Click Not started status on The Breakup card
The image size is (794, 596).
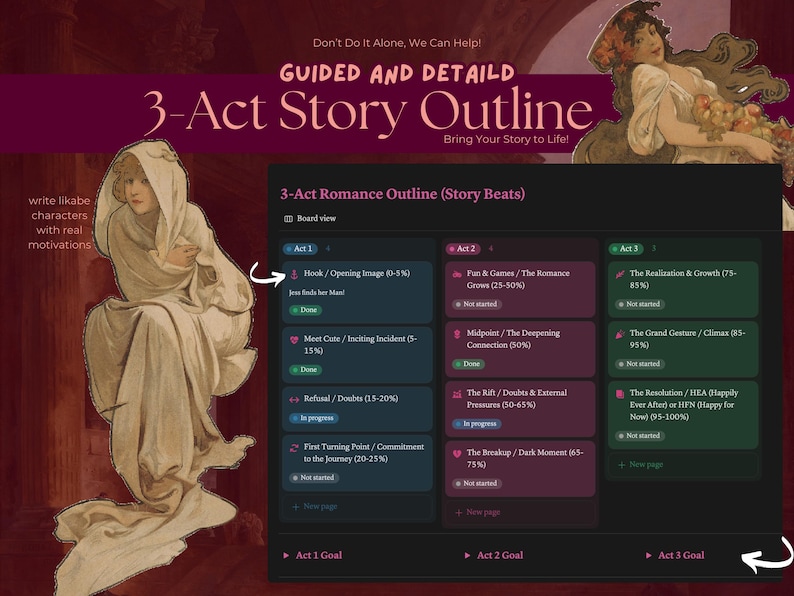pos(477,484)
